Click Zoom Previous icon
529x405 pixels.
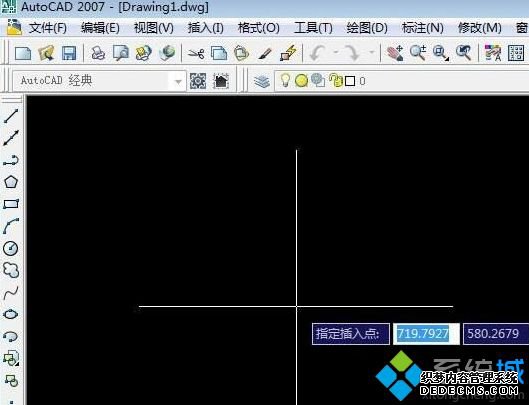pos(463,53)
